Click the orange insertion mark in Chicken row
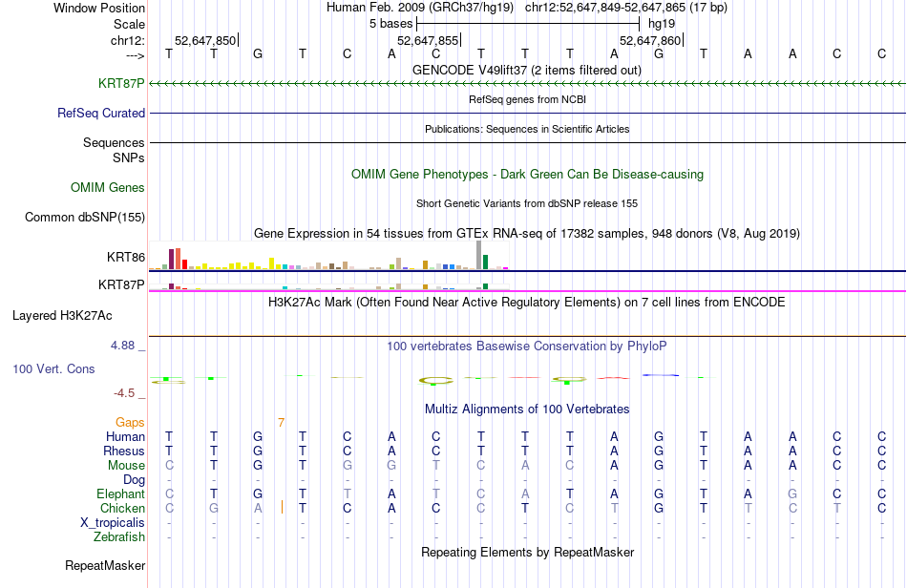Image resolution: width=907 pixels, height=588 pixels. pyautogui.click(x=283, y=507)
